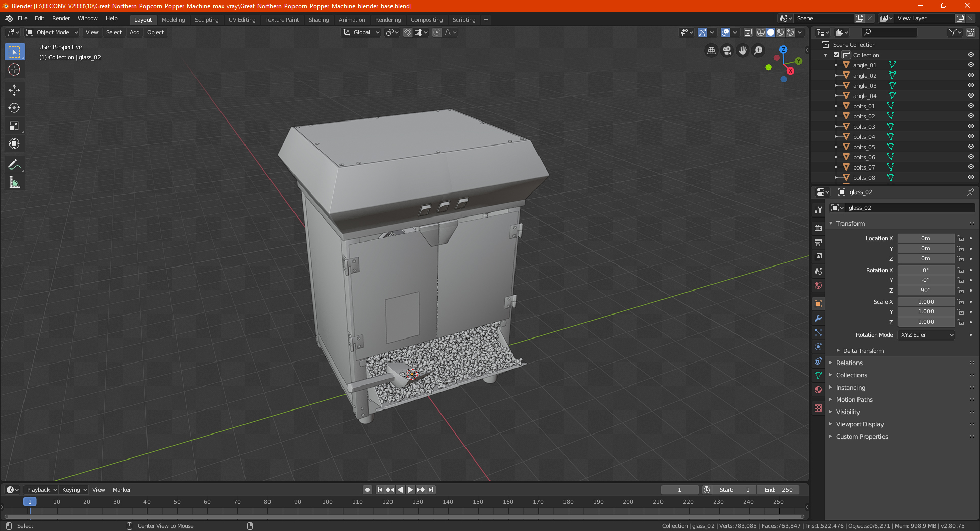The width and height of the screenshot is (980, 531).
Task: Open the Modifier properties wrench tab
Action: tap(818, 318)
